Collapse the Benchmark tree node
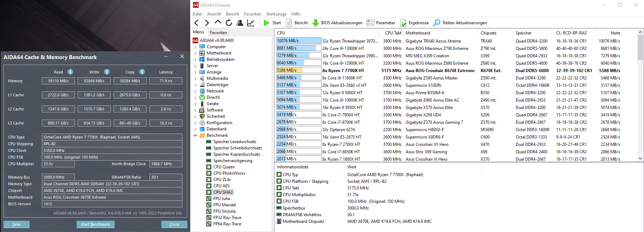 pyautogui.click(x=195, y=135)
